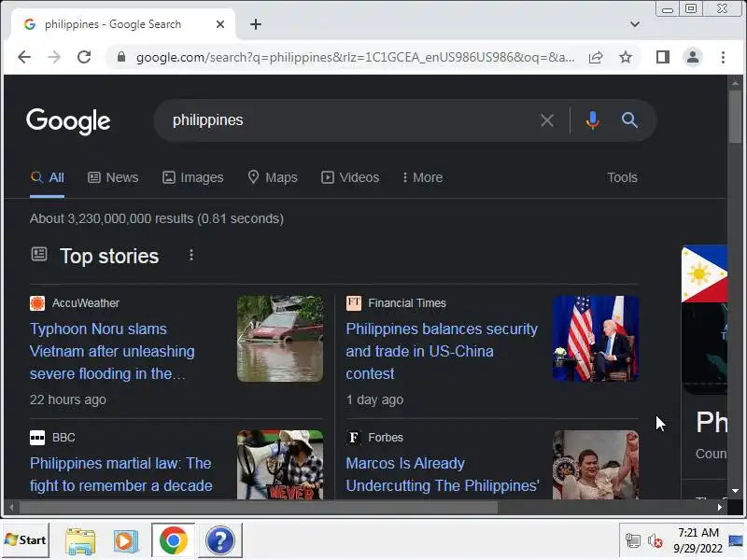
Task: Share this page via share icon
Action: click(596, 58)
